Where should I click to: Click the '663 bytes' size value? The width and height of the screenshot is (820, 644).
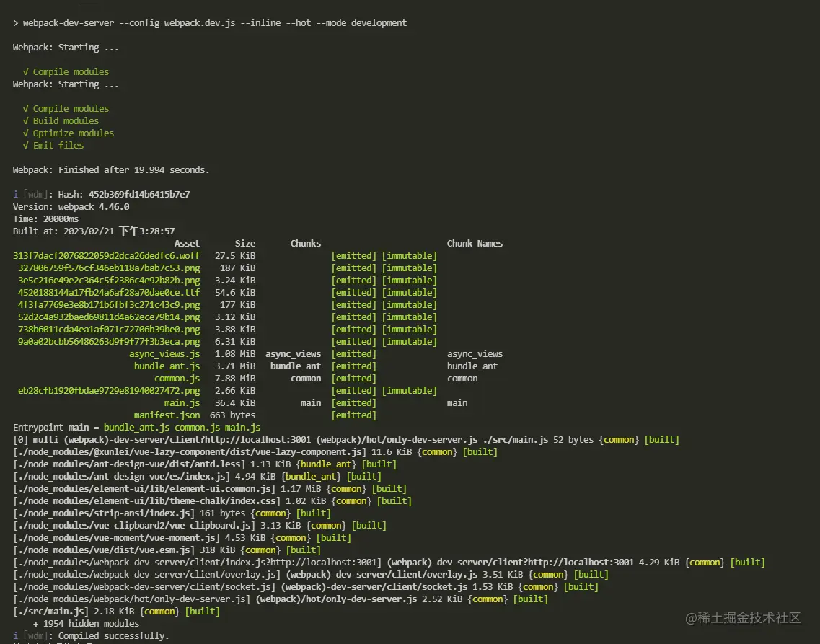233,415
